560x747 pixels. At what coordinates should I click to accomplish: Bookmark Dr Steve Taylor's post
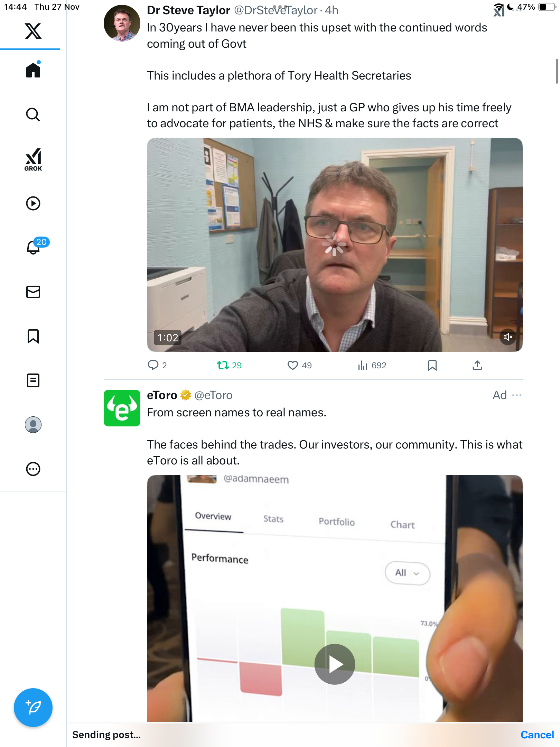(432, 365)
